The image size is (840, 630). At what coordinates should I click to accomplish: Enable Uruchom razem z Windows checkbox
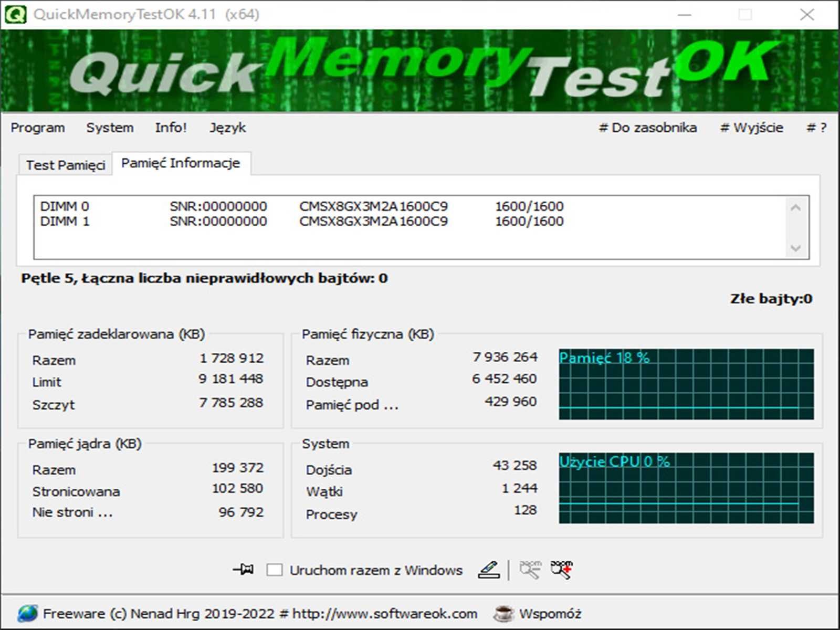(275, 570)
